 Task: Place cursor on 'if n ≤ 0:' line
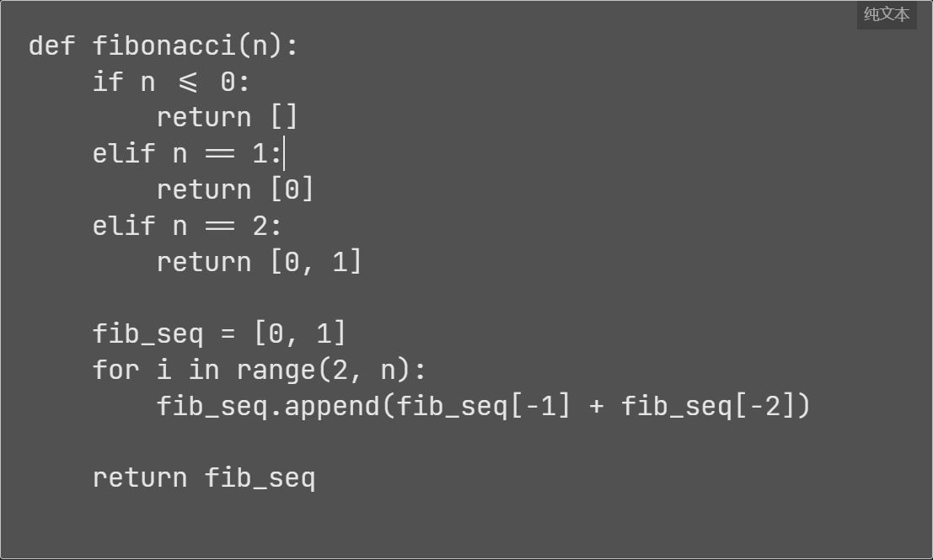pyautogui.click(x=171, y=82)
